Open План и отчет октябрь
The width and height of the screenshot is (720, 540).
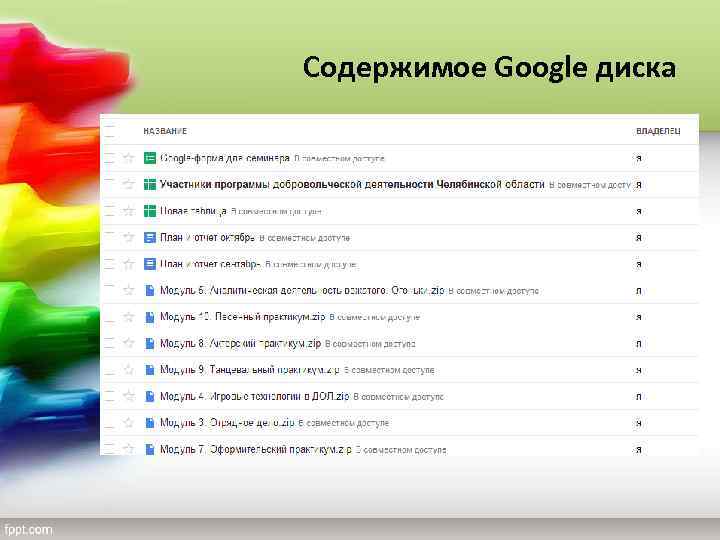coord(207,238)
